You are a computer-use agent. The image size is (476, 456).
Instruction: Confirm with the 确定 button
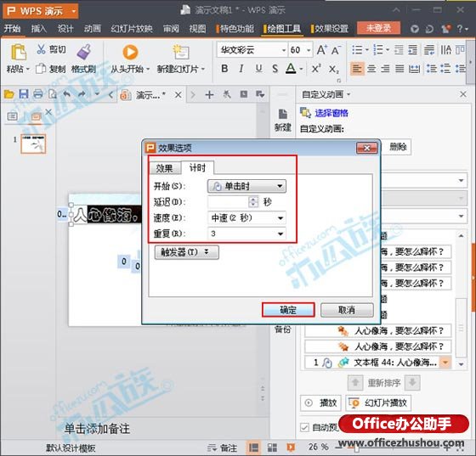click(x=288, y=310)
